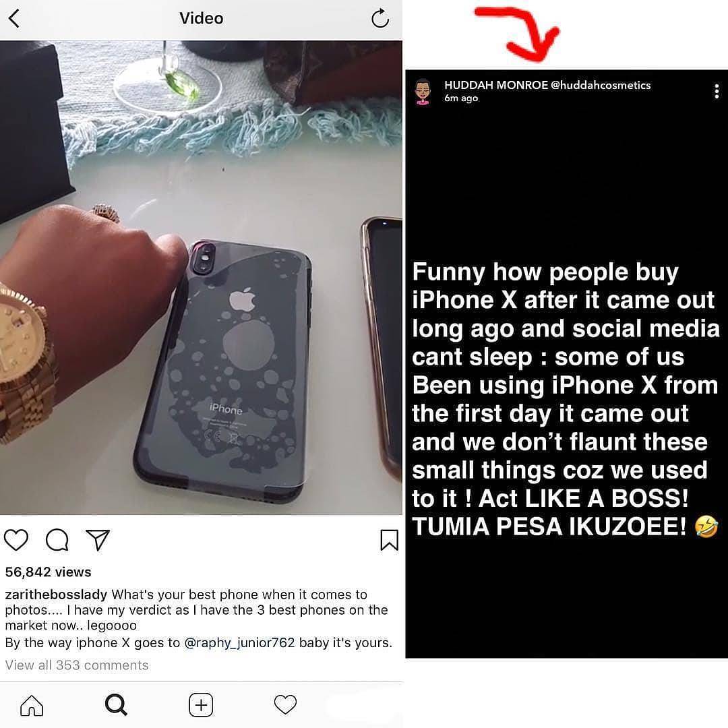The image size is (728, 728).
Task: Open zarithebosslady username link
Action: 56,595
